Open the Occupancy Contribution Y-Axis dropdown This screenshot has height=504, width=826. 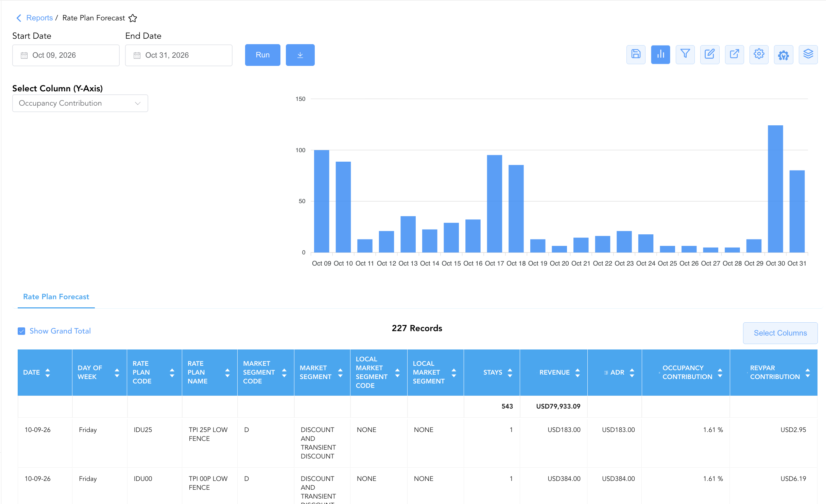tap(80, 103)
